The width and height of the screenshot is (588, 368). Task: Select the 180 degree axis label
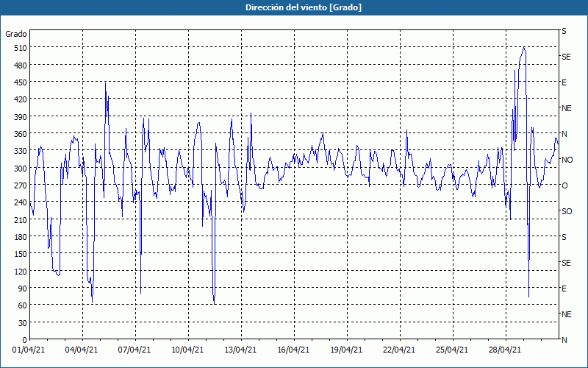coord(21,237)
